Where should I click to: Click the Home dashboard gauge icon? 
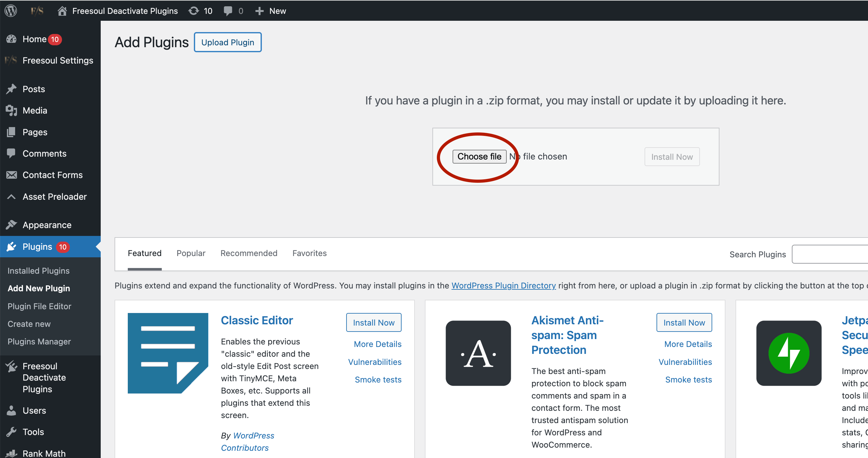11,39
